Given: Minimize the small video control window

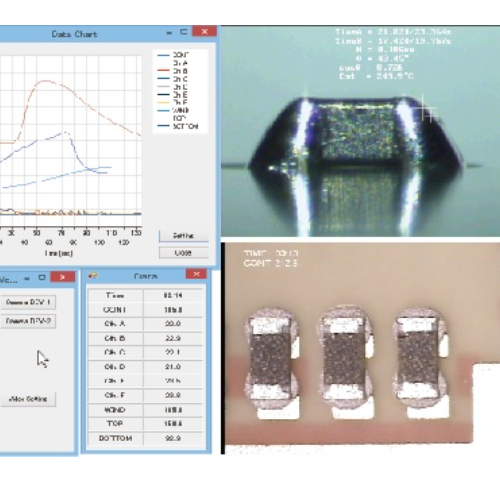Looking at the screenshot, I should point(27,278).
